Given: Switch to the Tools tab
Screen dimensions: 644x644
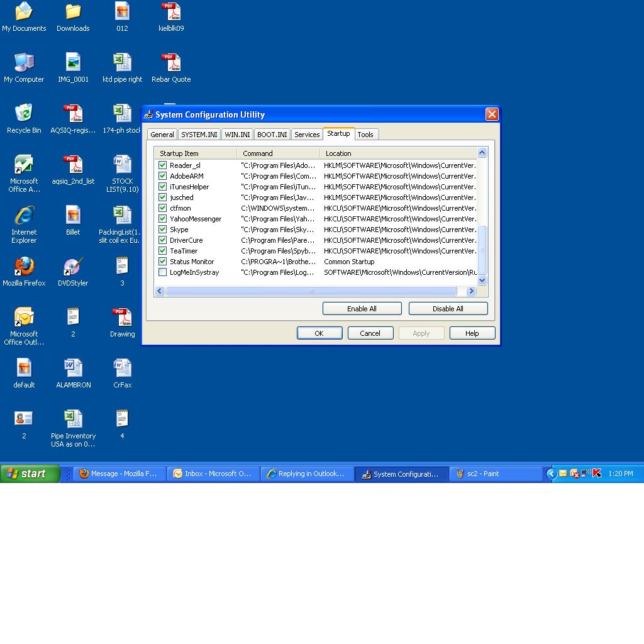Looking at the screenshot, I should point(365,135).
